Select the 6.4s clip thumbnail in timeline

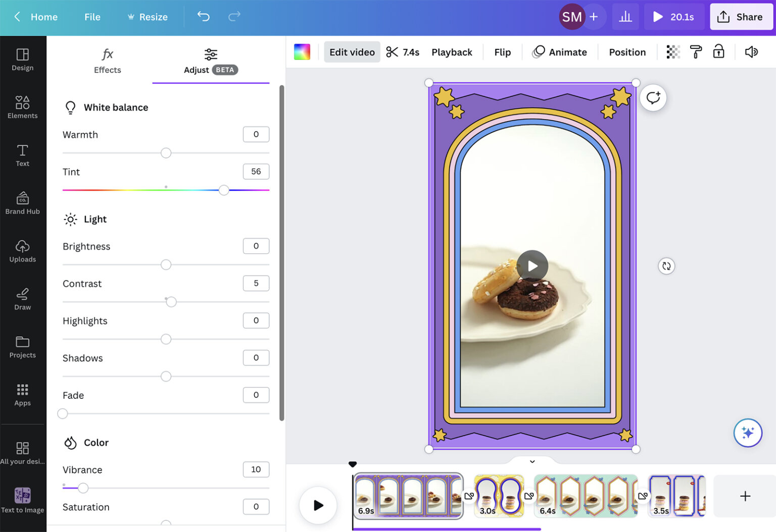click(586, 496)
